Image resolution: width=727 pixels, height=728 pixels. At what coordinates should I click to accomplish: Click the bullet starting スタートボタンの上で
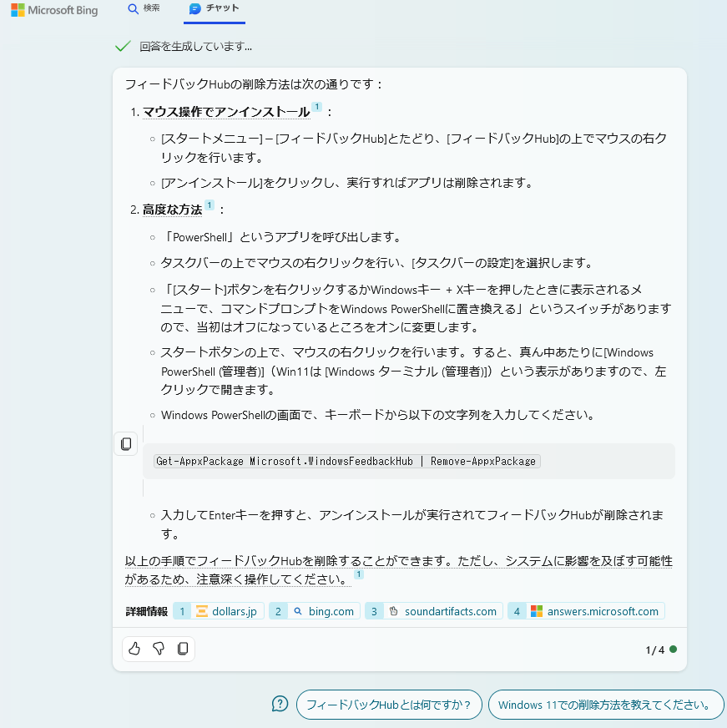414,371
